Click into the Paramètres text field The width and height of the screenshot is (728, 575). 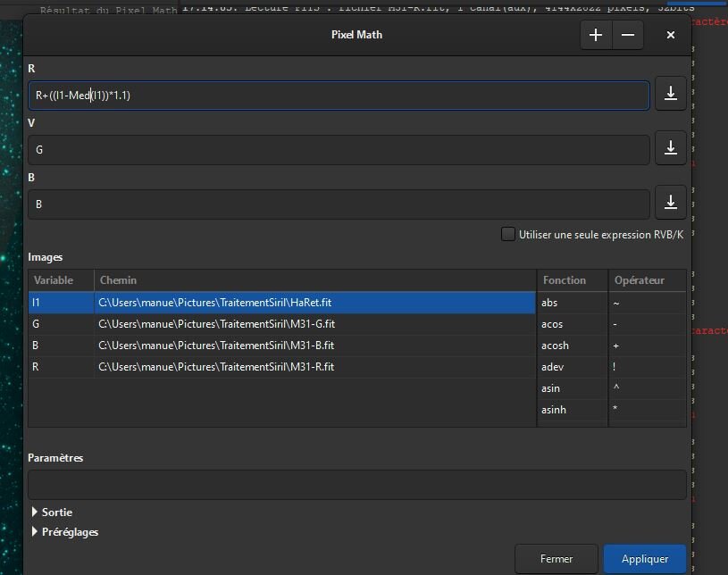(357, 485)
